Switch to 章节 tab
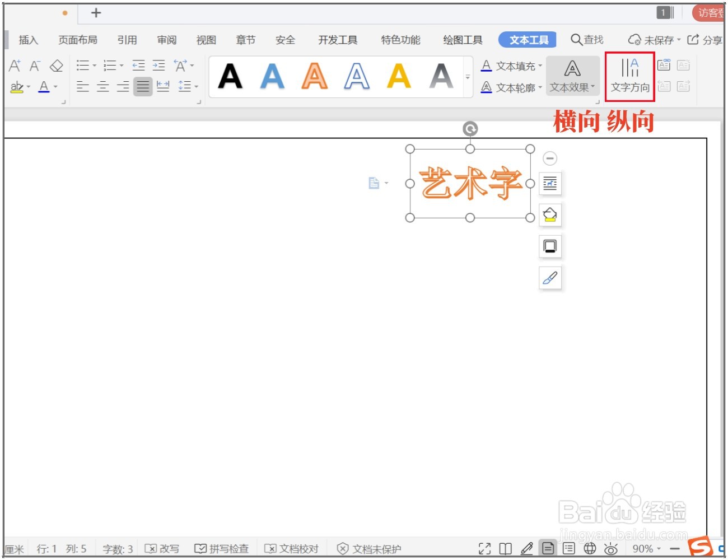 [x=246, y=40]
